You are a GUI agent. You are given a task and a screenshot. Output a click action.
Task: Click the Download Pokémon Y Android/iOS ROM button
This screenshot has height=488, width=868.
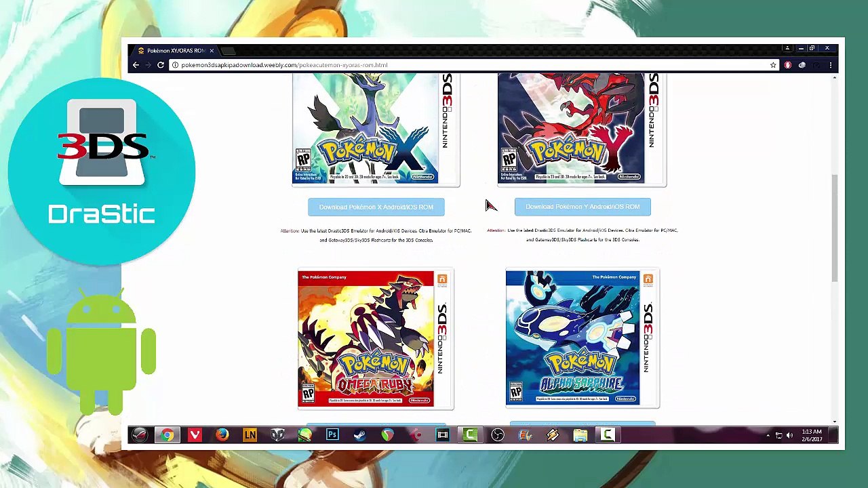pos(583,207)
